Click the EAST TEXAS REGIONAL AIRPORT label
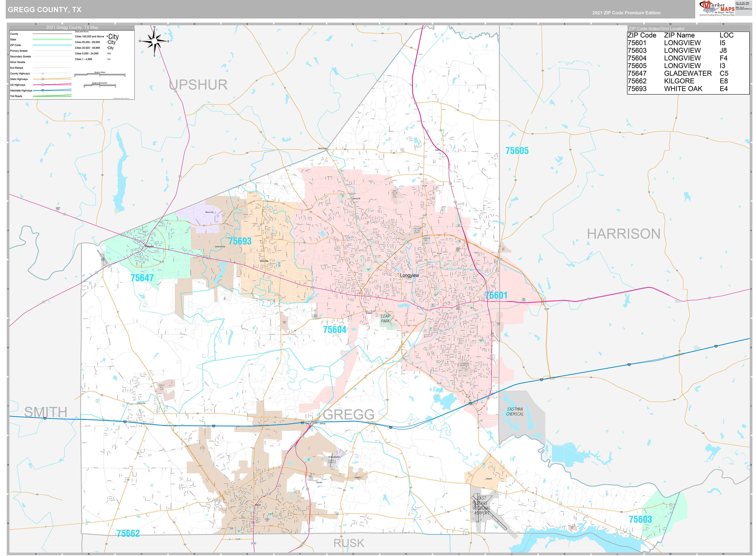The height and width of the screenshot is (556, 756). click(481, 506)
